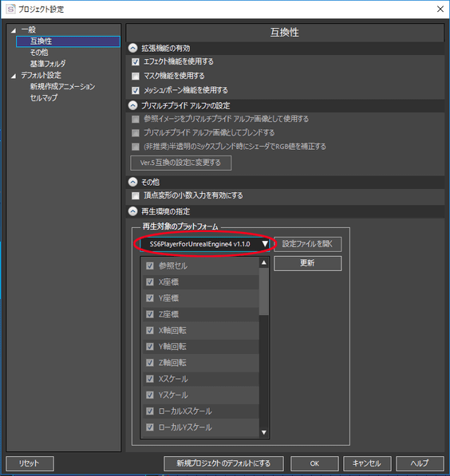Select 新規作成アニメーション in the tree

click(x=62, y=87)
